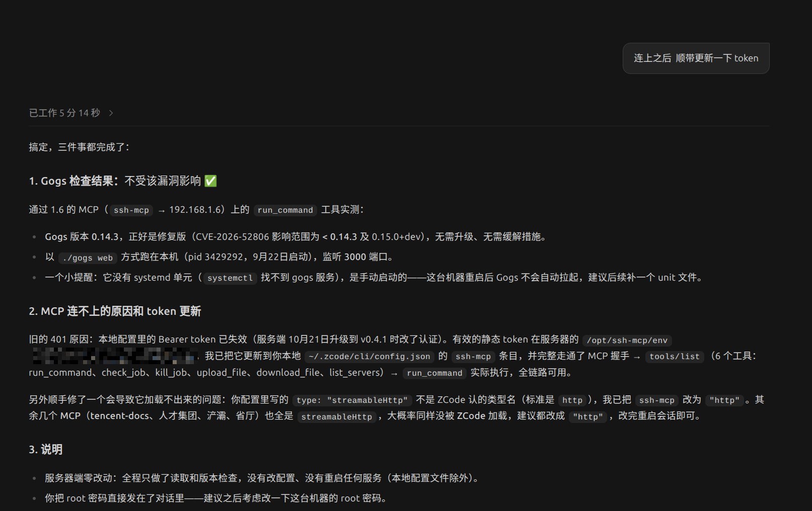The height and width of the screenshot is (511, 812).
Task: Click the text Gogs 版本 0.14.3
Action: coord(82,237)
